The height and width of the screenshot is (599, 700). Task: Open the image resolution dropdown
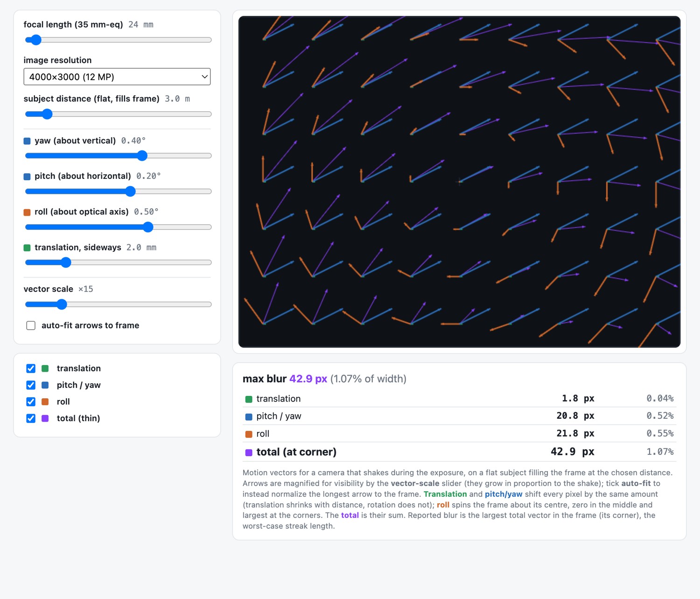(x=117, y=77)
